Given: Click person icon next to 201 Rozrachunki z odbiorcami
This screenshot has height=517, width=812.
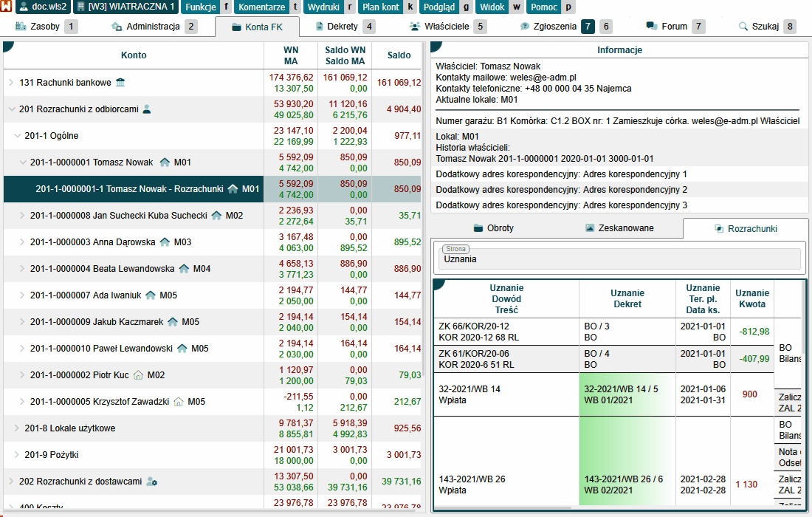Looking at the screenshot, I should (146, 109).
